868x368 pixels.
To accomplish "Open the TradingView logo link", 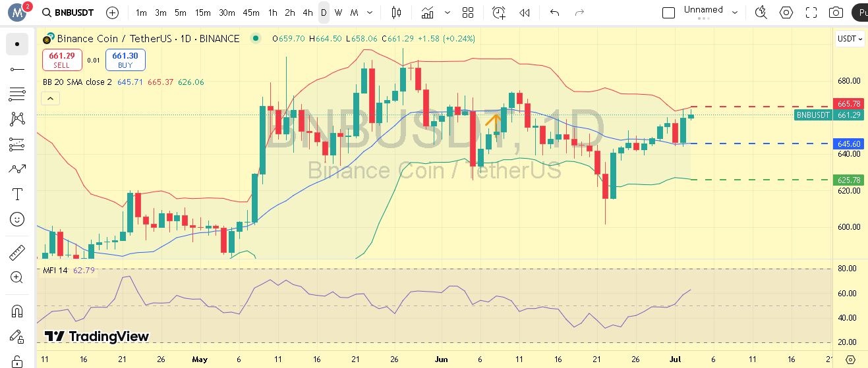I will click(x=97, y=336).
